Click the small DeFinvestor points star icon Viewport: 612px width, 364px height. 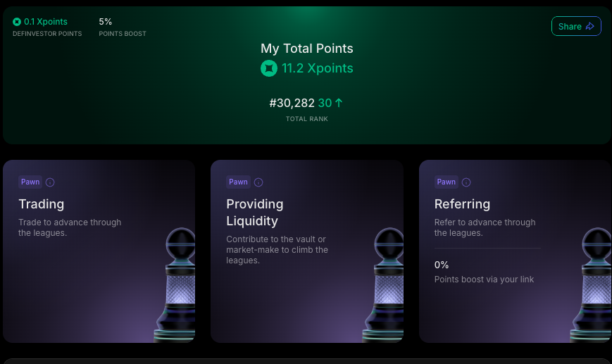pos(17,22)
